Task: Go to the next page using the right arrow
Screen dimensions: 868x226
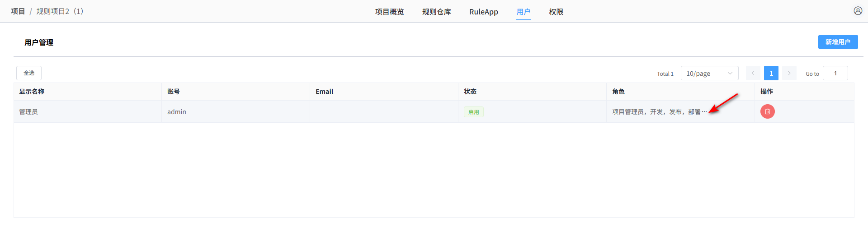Action: click(789, 73)
